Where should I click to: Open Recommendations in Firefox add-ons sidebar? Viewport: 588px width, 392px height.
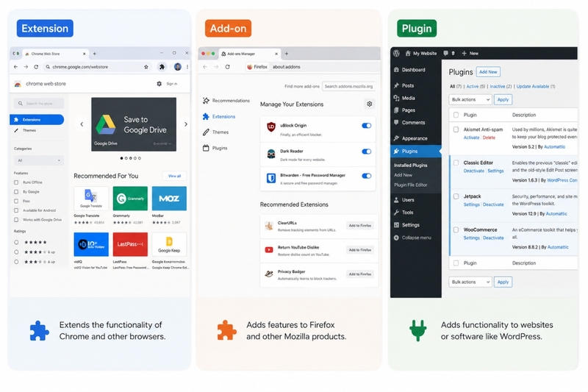[226, 101]
